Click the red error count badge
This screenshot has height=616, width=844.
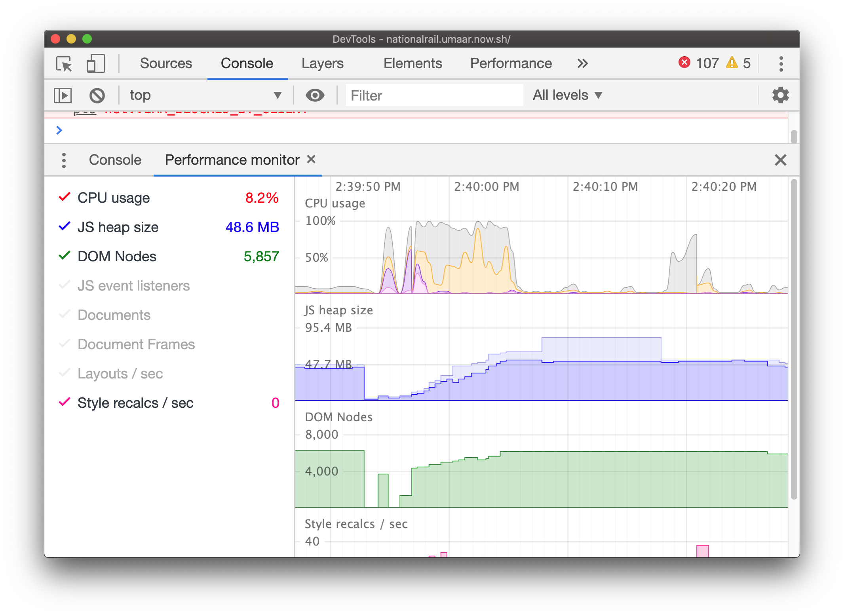click(x=684, y=63)
